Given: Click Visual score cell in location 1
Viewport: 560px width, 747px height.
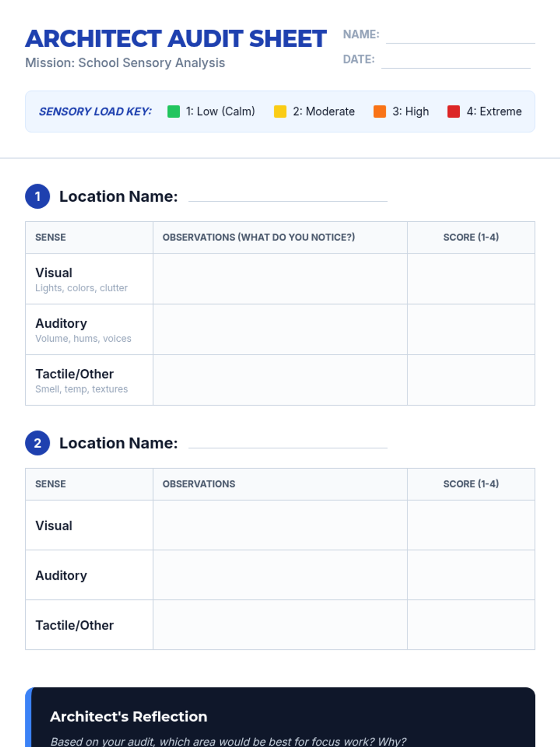Looking at the screenshot, I should pyautogui.click(x=471, y=279).
